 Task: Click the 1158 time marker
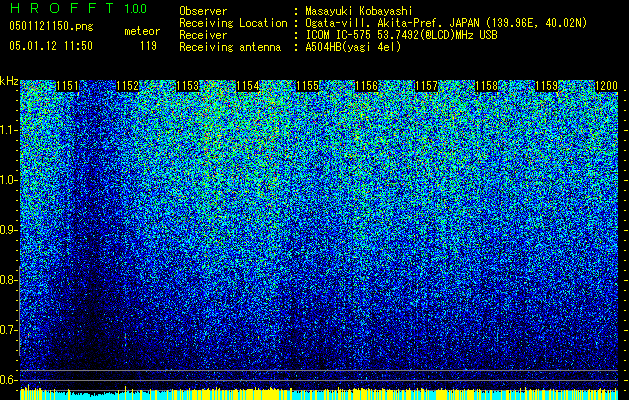[x=487, y=86]
